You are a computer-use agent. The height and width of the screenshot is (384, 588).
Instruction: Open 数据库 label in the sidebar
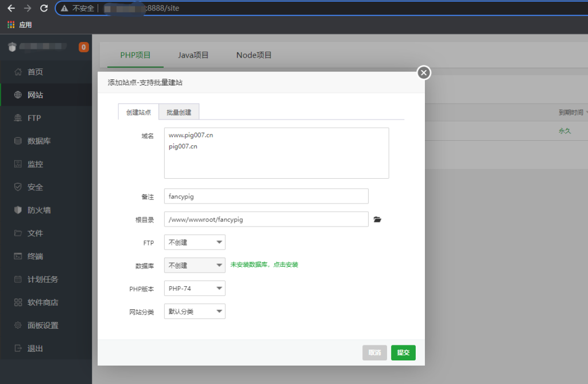[39, 141]
